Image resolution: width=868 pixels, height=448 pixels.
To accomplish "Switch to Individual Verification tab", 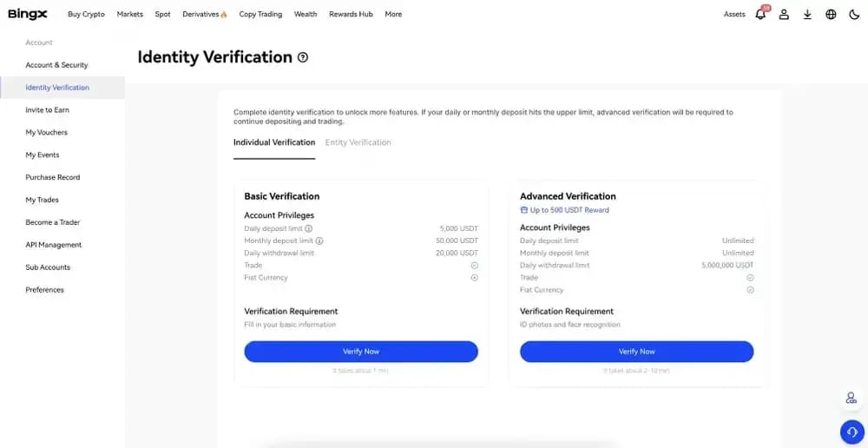I will click(x=274, y=142).
